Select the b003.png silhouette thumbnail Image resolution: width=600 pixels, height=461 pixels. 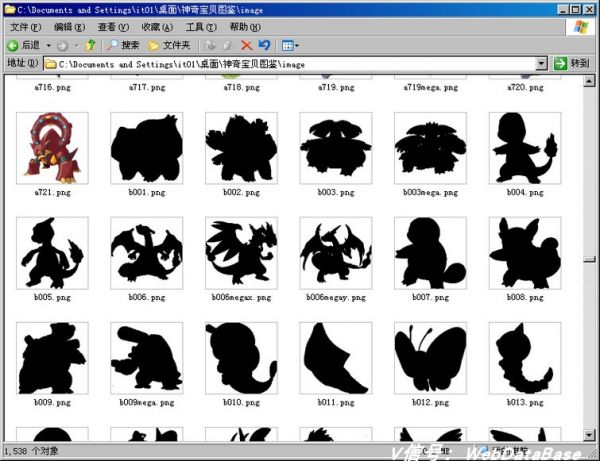click(x=336, y=148)
